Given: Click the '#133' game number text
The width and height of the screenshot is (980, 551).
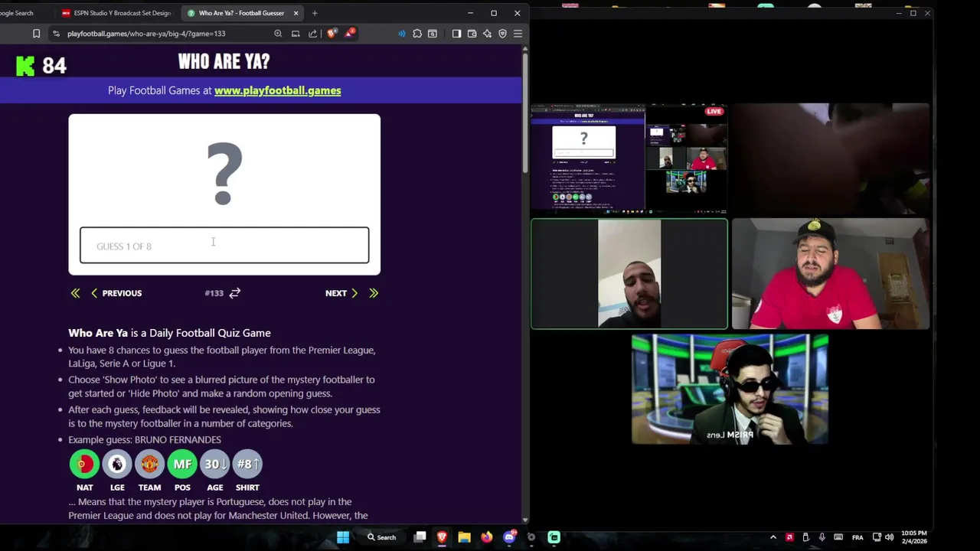Looking at the screenshot, I should [x=214, y=293].
